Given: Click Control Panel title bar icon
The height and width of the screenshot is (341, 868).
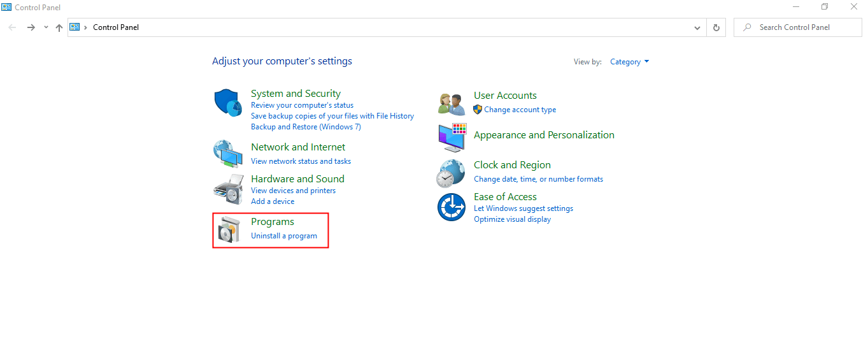Looking at the screenshot, I should [6, 7].
